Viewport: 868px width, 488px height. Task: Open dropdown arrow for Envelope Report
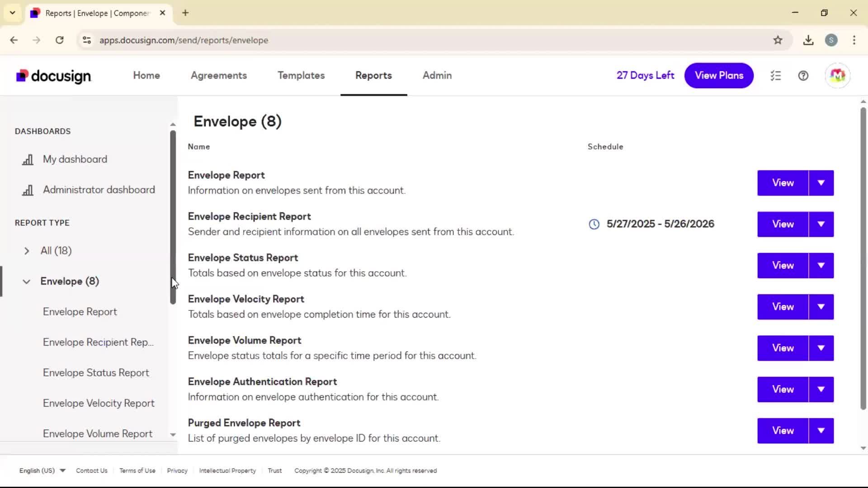[x=821, y=183]
